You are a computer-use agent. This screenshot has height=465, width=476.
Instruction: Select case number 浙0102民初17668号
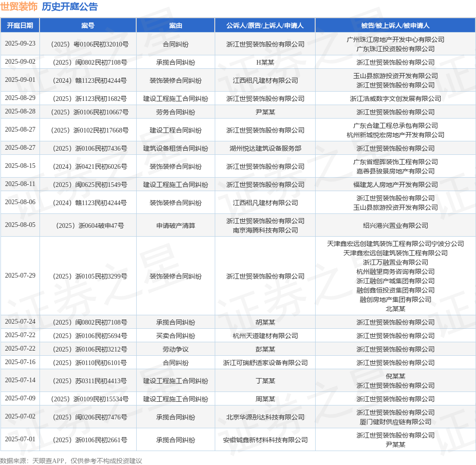point(90,130)
